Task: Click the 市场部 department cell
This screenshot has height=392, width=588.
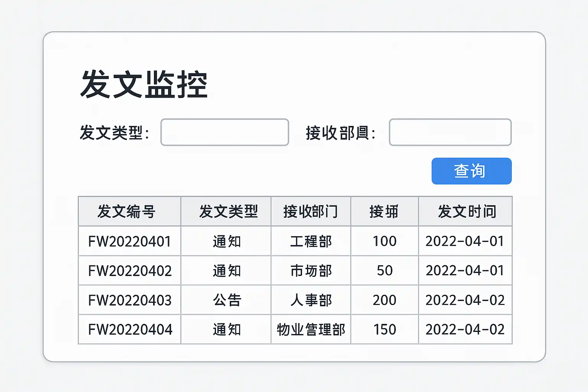Action: 310,271
